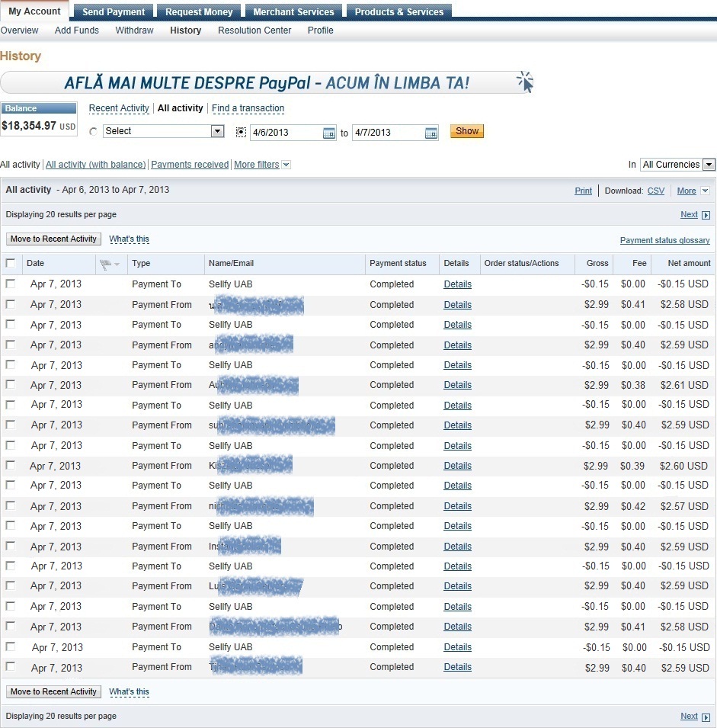Viewport: 717px width, 728px height.
Task: Click the Next arrow icon at top
Action: (706, 215)
